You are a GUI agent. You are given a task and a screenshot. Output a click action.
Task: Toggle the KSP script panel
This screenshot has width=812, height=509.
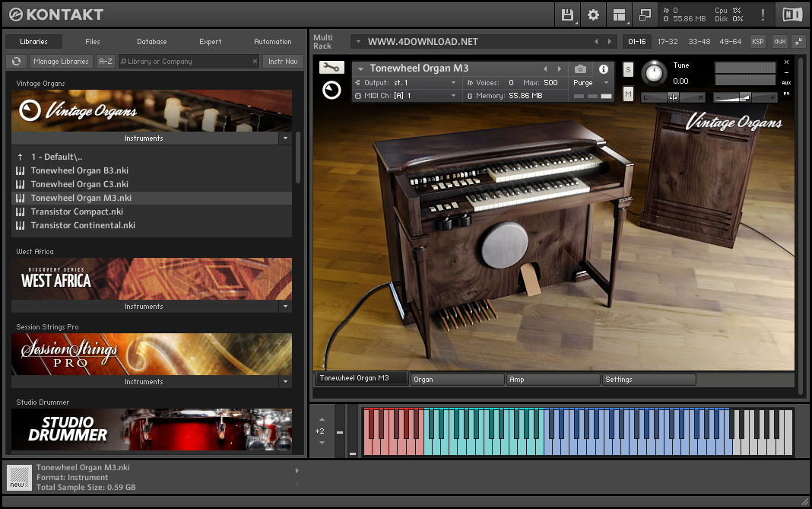coord(757,42)
